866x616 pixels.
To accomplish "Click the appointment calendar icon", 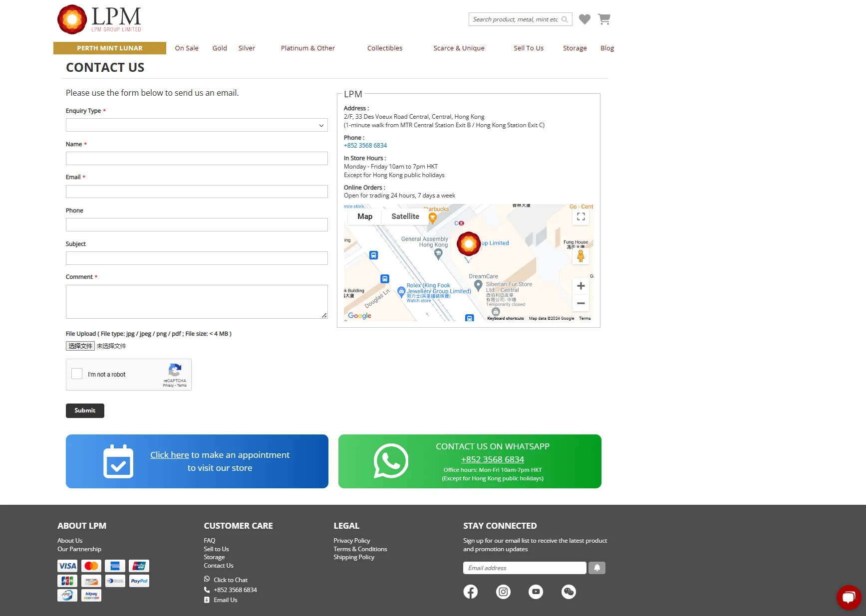I will (x=118, y=461).
